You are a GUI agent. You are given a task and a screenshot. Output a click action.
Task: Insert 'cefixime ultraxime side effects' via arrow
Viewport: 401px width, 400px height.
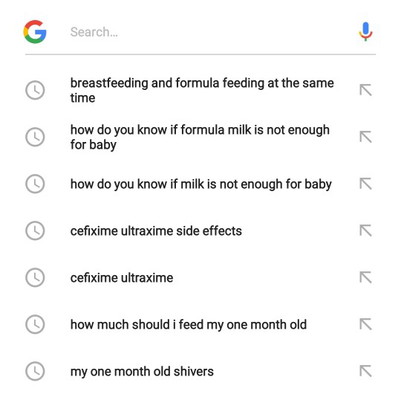point(366,231)
